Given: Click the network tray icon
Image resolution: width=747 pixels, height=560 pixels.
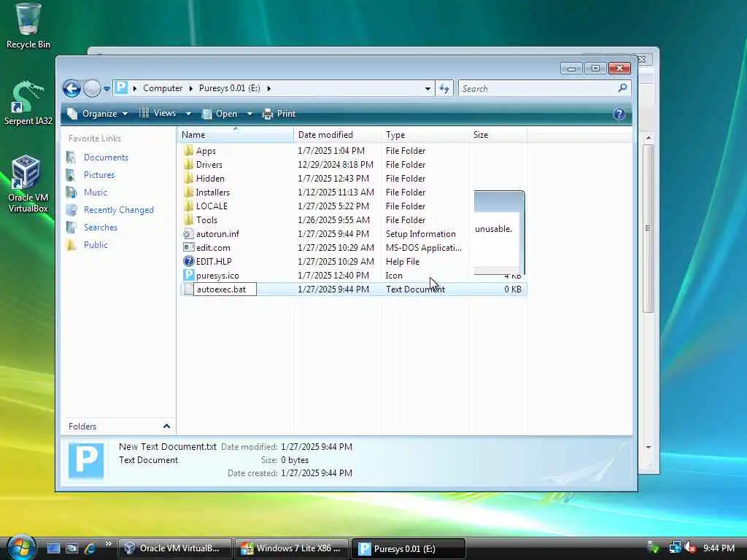Looking at the screenshot, I should pos(674,548).
